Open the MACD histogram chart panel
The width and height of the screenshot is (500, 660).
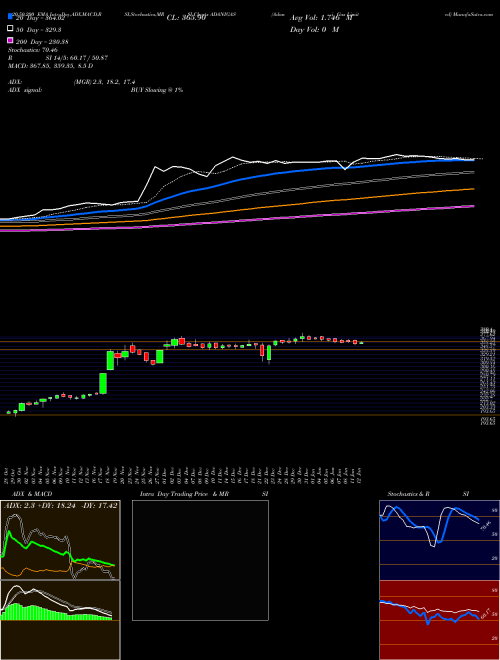click(x=60, y=620)
